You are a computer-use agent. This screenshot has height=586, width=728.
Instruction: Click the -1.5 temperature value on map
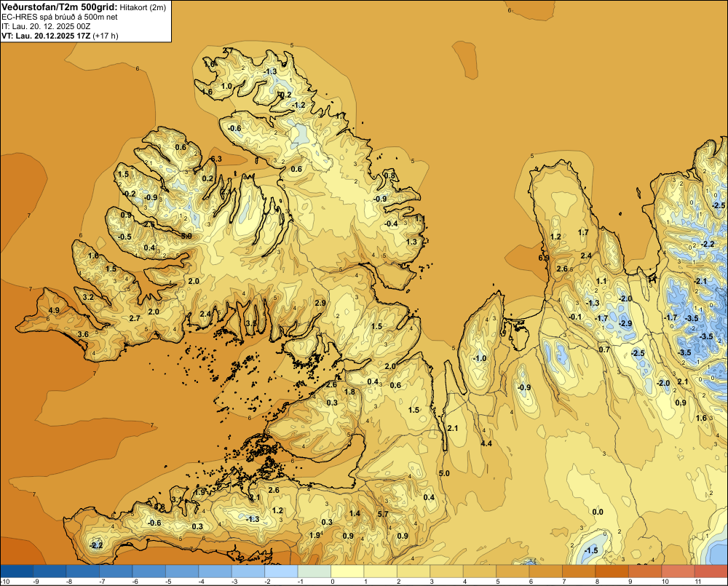590,550
